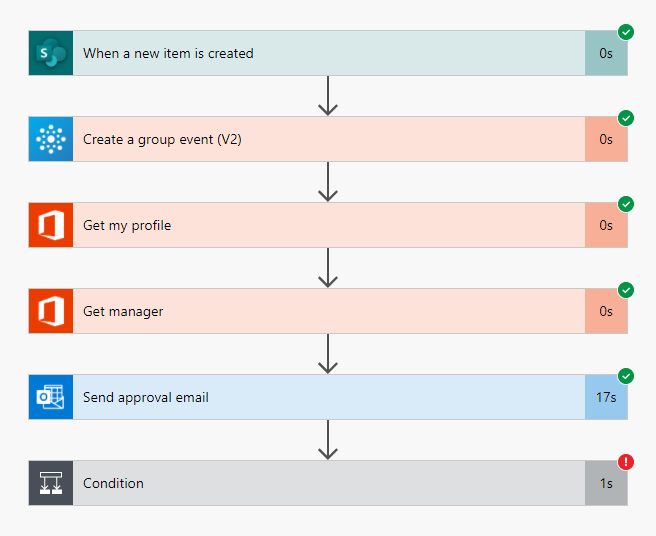Click the 1s duration on Condition

[606, 483]
